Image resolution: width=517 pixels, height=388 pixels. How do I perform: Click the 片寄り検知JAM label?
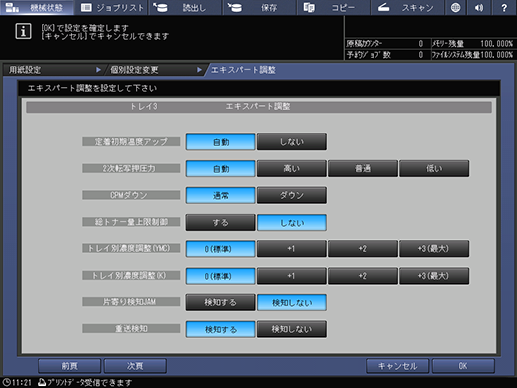point(131,302)
